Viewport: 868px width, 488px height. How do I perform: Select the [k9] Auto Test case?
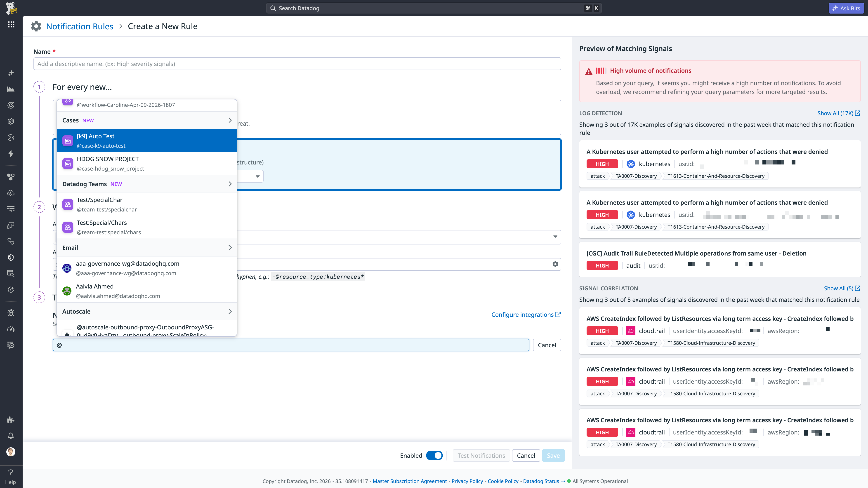147,141
